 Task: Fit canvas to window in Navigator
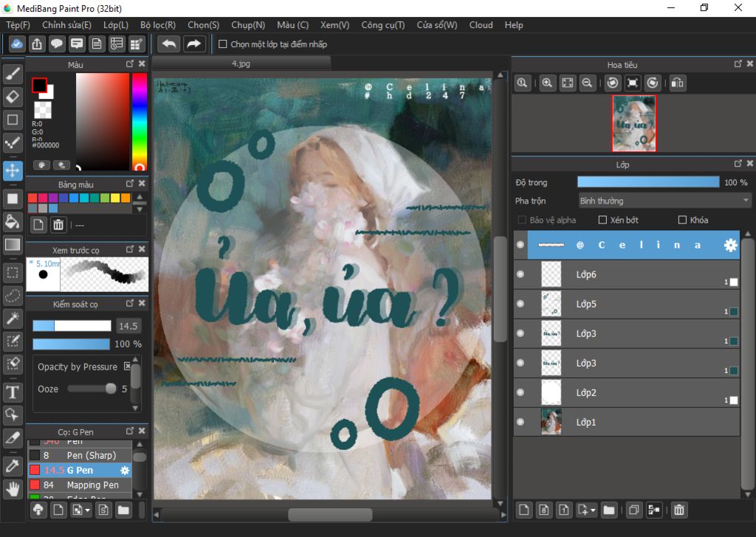(568, 83)
